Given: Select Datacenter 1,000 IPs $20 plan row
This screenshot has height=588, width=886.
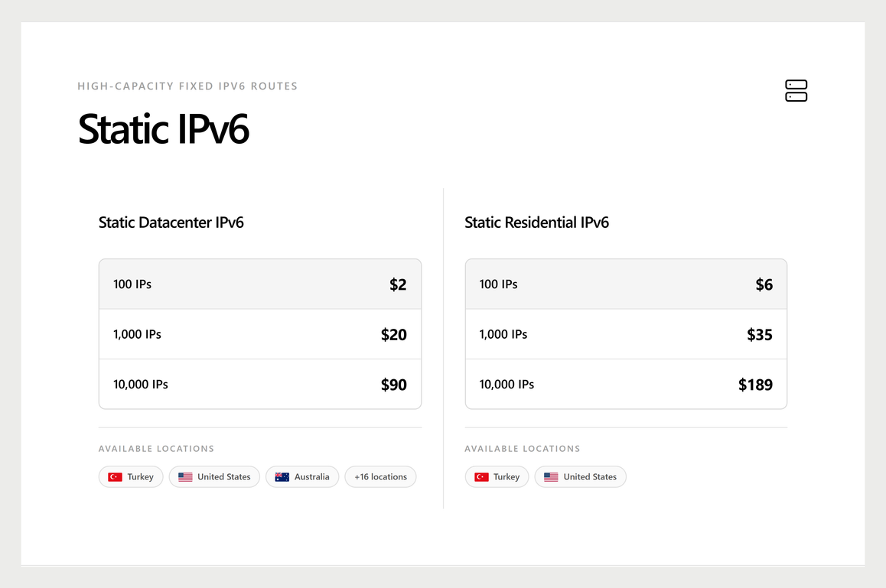Looking at the screenshot, I should click(260, 334).
